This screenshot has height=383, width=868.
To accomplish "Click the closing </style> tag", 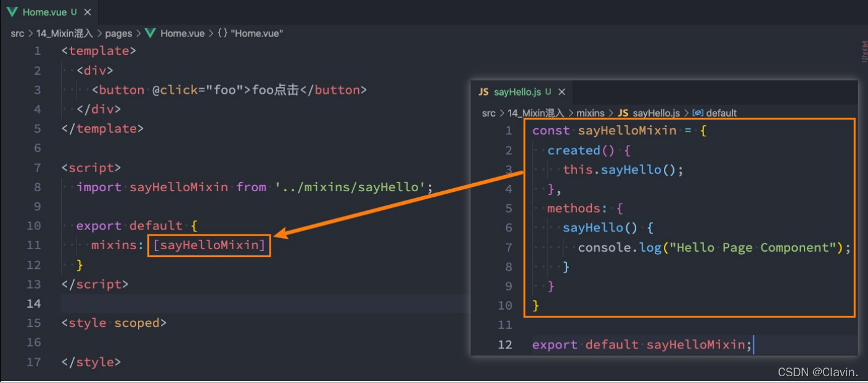I will (91, 362).
